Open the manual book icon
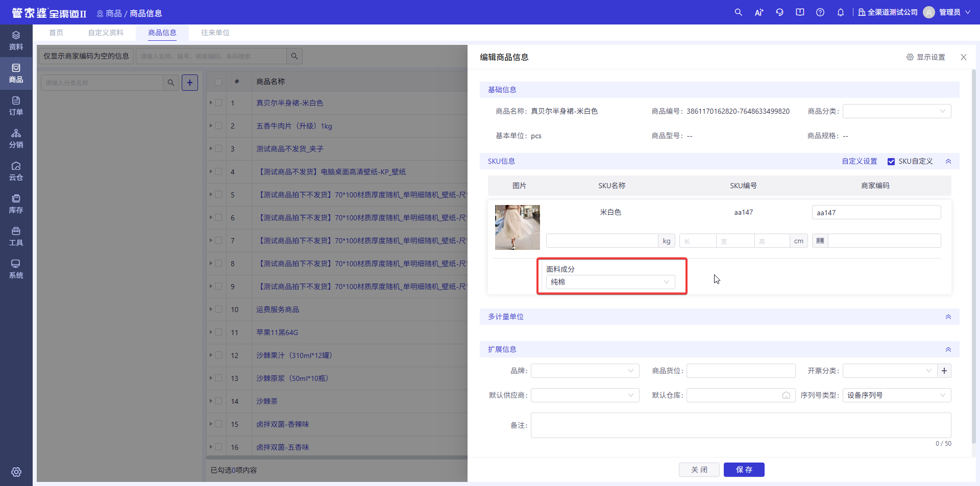Image resolution: width=980 pixels, height=486 pixels. (800, 12)
